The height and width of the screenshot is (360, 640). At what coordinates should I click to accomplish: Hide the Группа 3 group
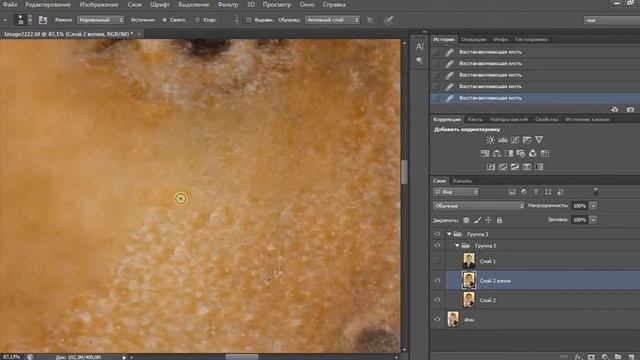(x=437, y=234)
